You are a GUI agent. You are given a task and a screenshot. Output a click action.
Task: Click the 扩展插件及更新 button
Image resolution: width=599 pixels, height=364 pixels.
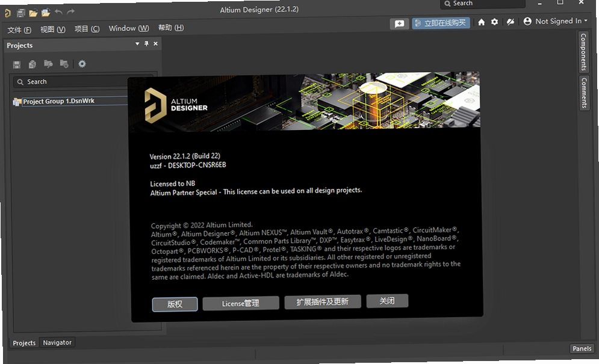pos(323,302)
